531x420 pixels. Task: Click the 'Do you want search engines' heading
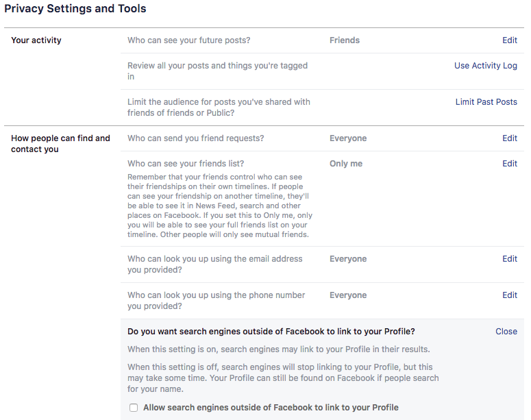(271, 332)
